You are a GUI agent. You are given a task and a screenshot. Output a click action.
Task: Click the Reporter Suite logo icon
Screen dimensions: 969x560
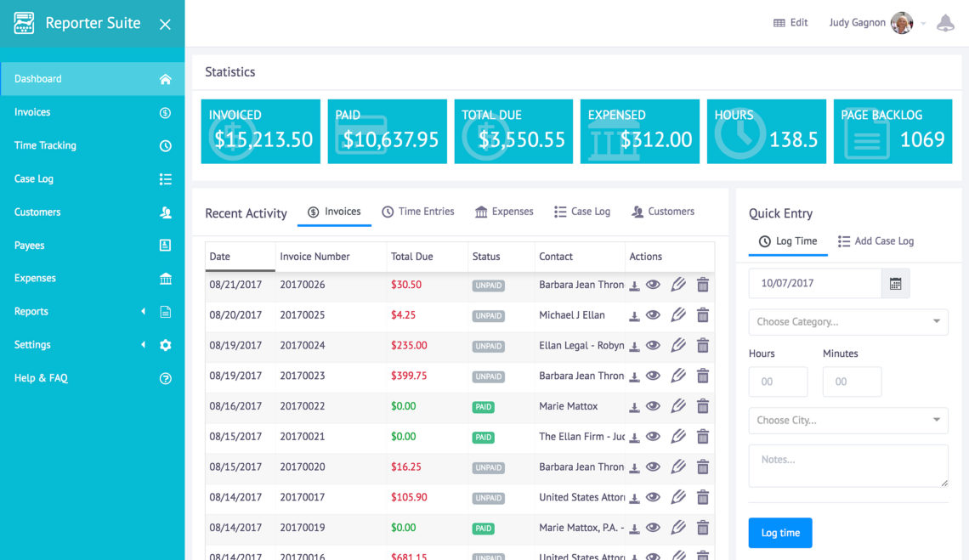point(24,24)
